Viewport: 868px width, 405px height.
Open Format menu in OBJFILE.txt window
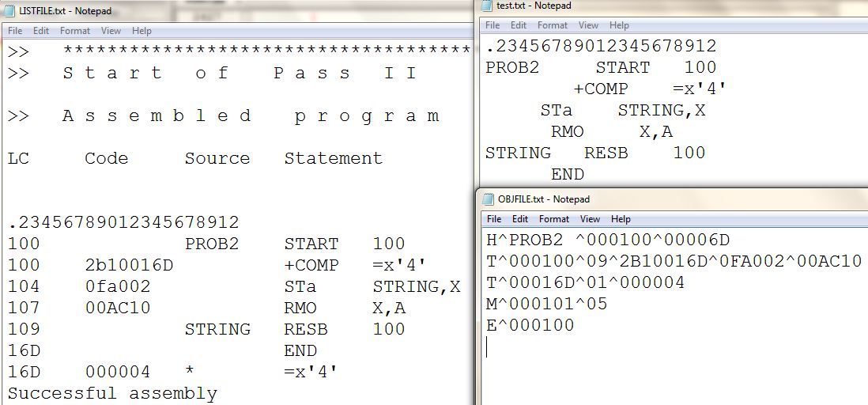[554, 219]
